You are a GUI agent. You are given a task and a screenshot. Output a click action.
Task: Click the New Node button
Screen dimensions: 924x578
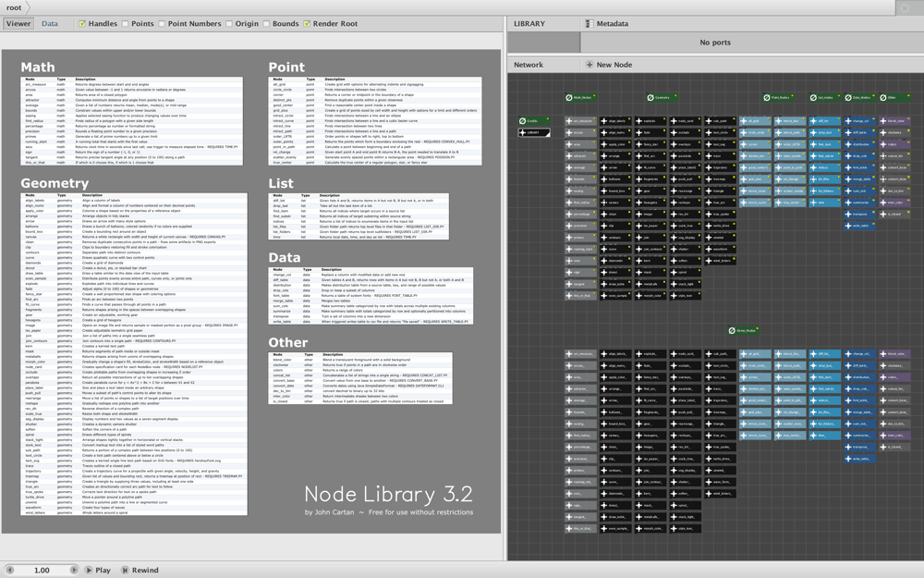[x=609, y=65]
